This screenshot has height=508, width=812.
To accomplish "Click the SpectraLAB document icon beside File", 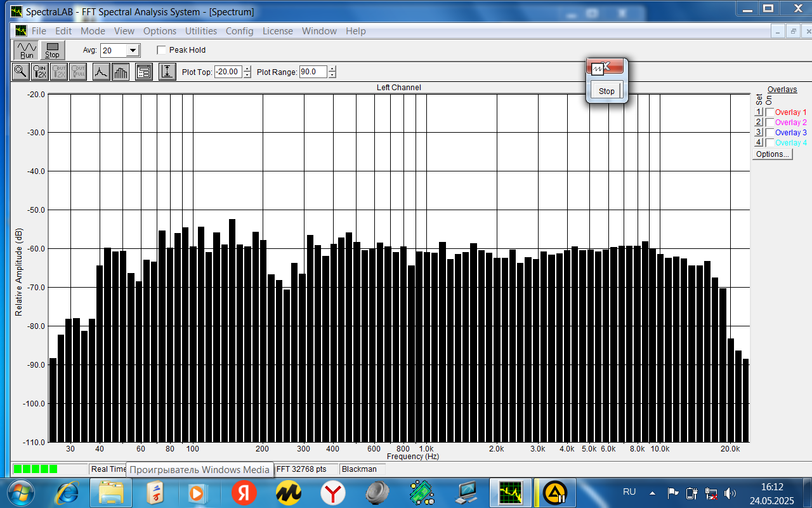I will click(x=21, y=30).
